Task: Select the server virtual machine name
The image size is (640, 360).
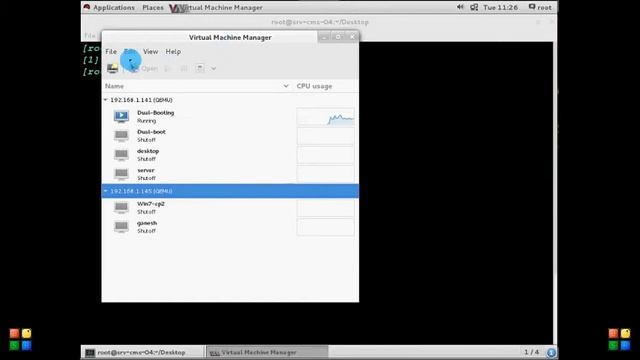Action: coord(146,170)
